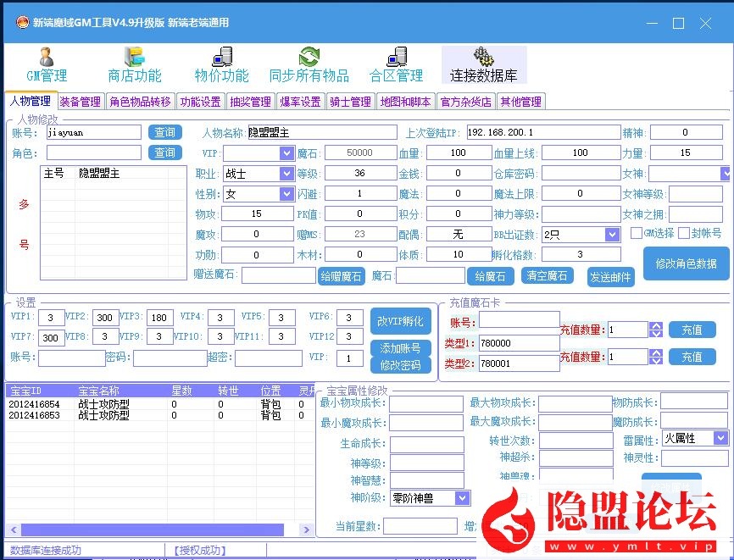
Task: Click 发送邮件 button
Action: [611, 277]
